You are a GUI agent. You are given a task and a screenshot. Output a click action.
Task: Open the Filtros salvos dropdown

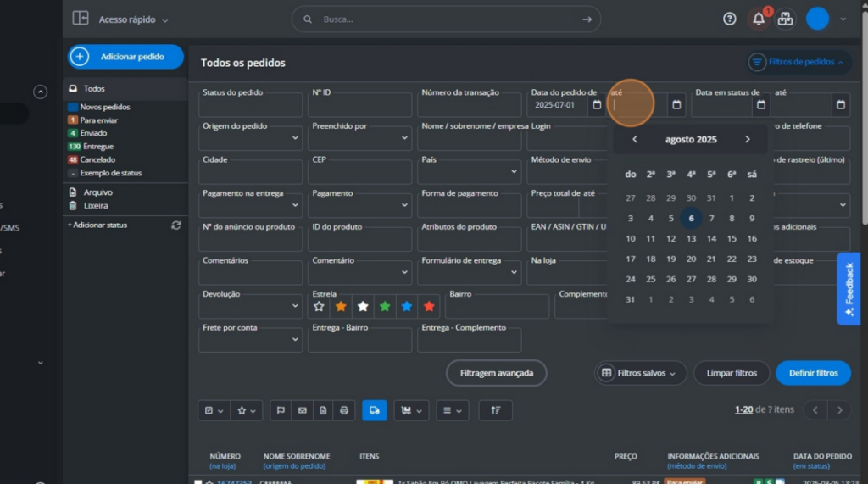click(x=641, y=373)
